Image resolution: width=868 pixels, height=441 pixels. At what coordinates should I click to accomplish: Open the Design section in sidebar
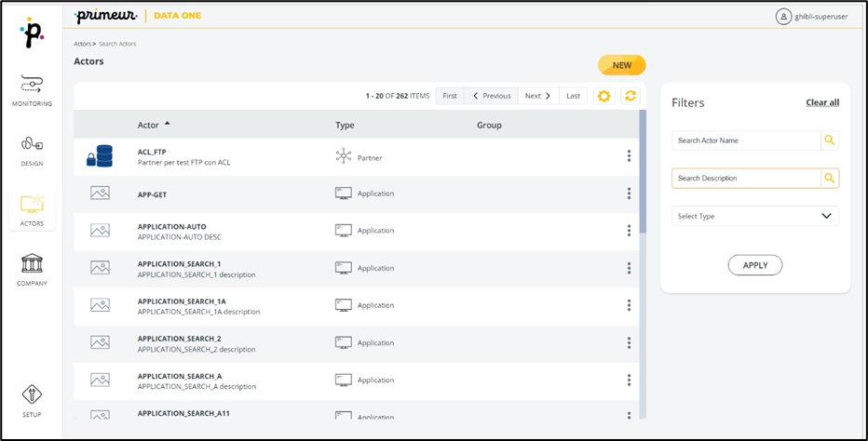32,150
